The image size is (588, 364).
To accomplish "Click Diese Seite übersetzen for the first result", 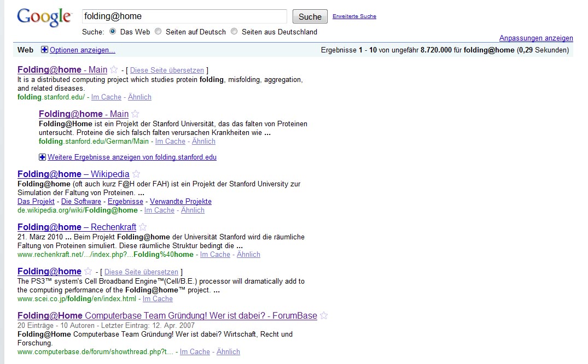I will 167,70.
